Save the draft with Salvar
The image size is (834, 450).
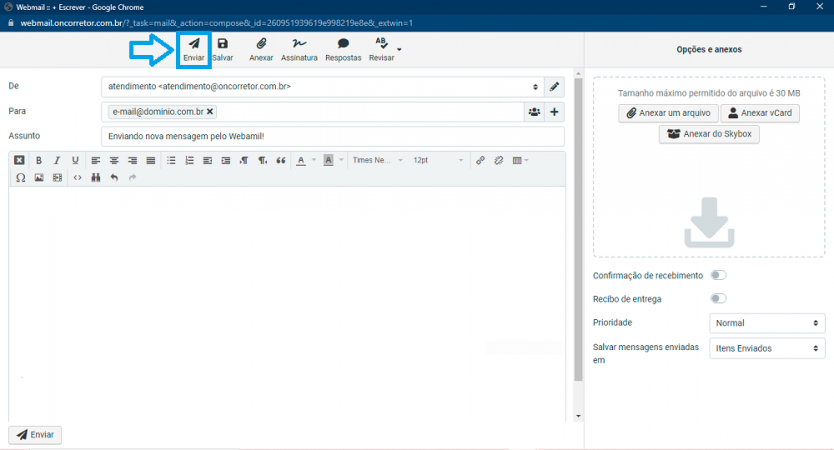click(x=223, y=49)
